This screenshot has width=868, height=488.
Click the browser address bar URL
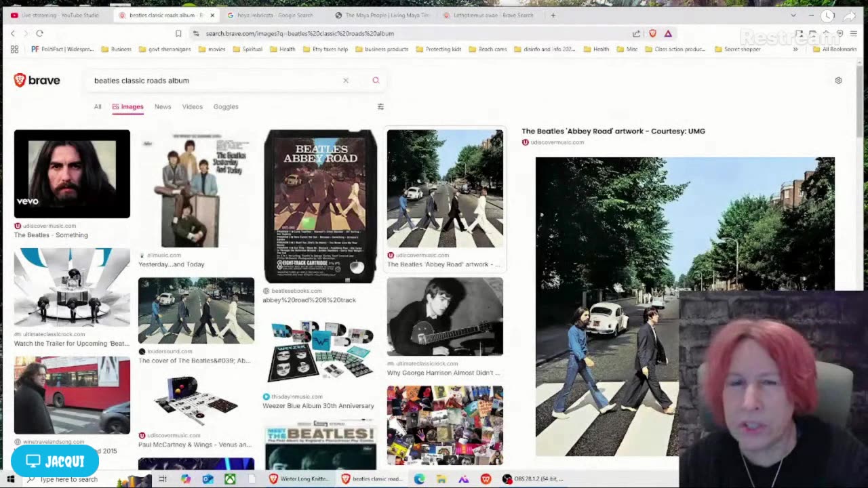pyautogui.click(x=300, y=33)
